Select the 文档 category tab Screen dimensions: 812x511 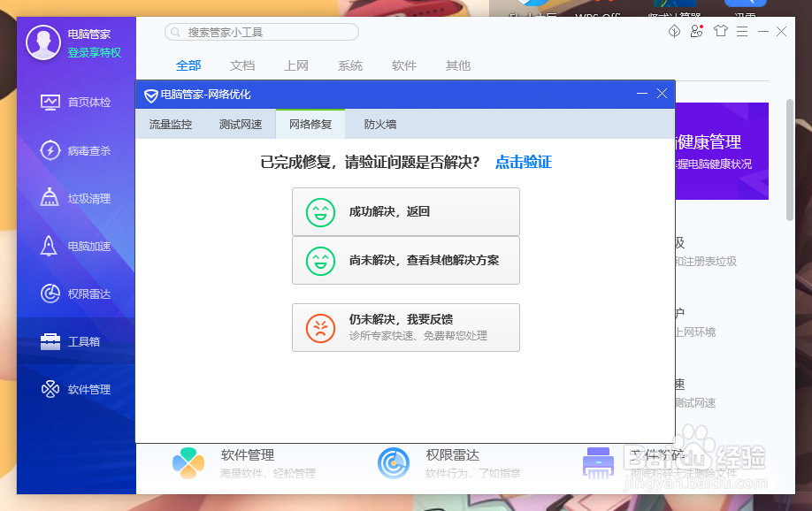[242, 65]
